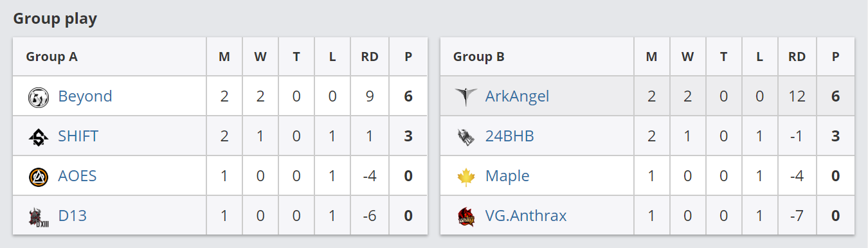Open the AOES team page link
868x248 pixels.
[x=77, y=176]
